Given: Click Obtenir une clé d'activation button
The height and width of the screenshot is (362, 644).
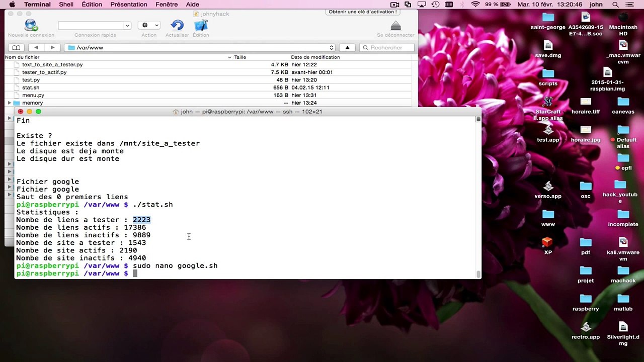Looking at the screenshot, I should click(363, 12).
